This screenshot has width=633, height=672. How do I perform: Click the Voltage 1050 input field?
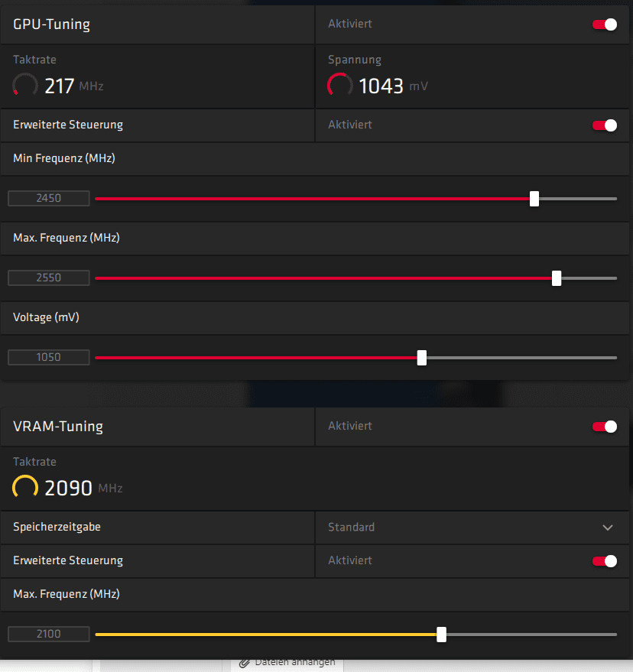(49, 358)
